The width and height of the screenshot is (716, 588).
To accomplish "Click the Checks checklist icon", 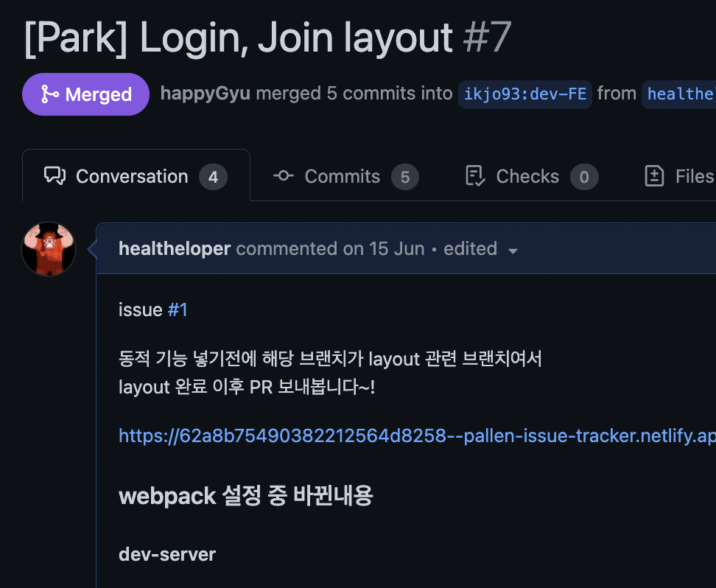I will (475, 176).
